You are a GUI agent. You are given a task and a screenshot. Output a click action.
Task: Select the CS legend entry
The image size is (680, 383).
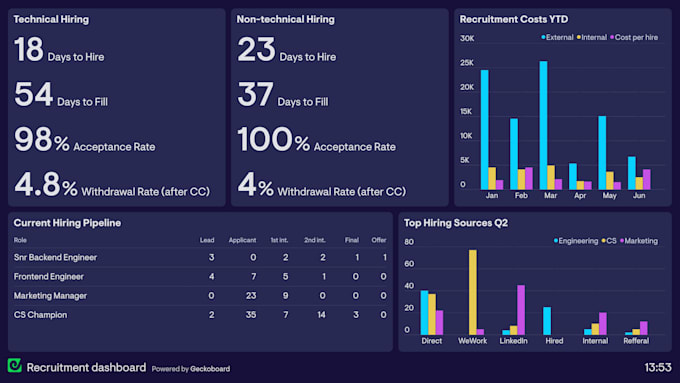pyautogui.click(x=609, y=241)
